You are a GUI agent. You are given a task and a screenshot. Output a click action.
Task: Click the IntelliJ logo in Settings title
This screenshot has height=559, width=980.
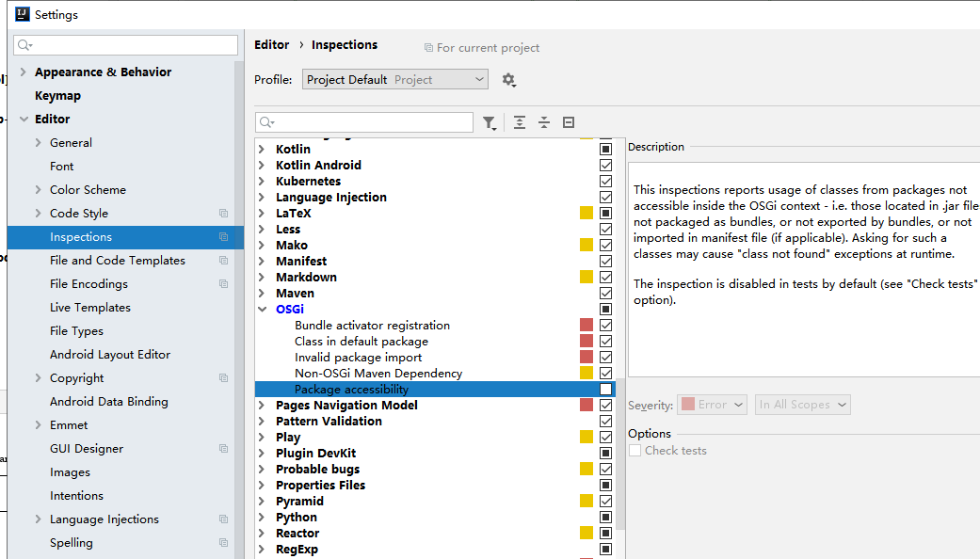pos(23,14)
